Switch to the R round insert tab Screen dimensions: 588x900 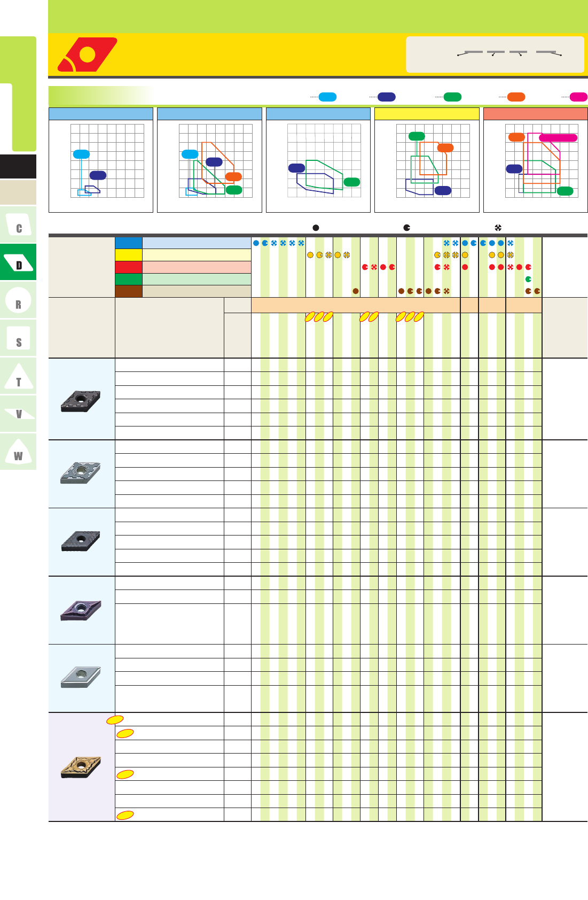(18, 300)
